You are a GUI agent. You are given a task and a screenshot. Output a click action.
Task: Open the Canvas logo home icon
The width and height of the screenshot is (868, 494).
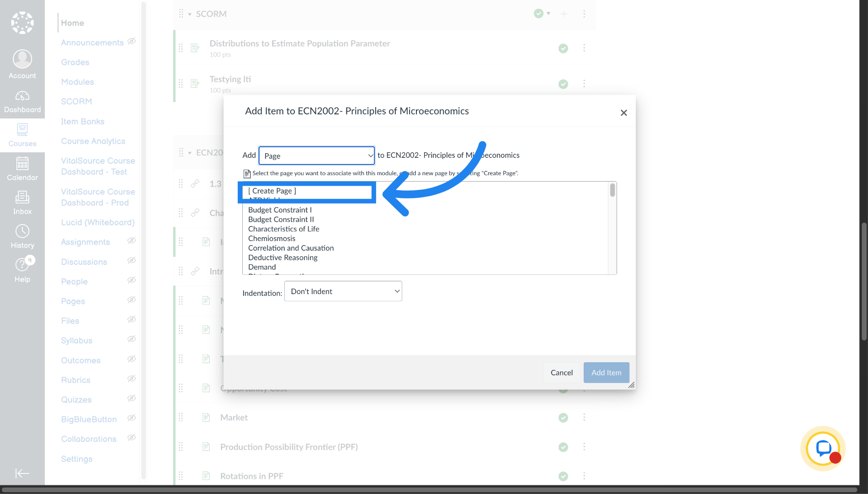pos(22,22)
